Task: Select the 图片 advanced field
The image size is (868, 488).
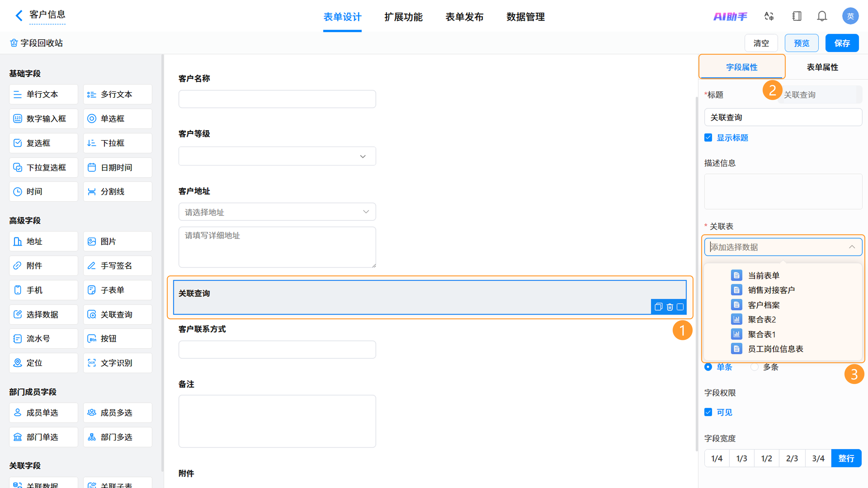Action: 118,241
